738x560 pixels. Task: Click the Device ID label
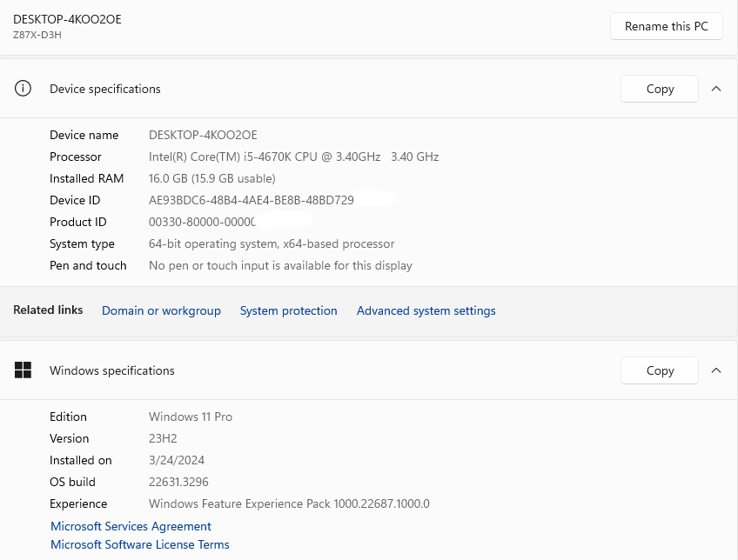(75, 200)
